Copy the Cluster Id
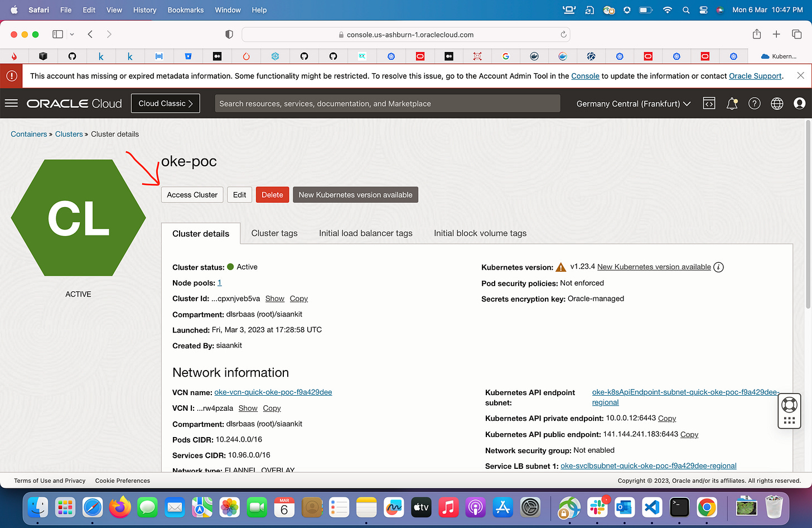Image resolution: width=812 pixels, height=528 pixels. (299, 299)
